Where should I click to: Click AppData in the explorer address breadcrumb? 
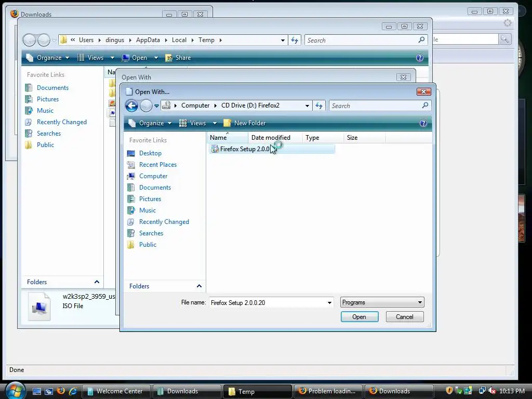pos(148,40)
